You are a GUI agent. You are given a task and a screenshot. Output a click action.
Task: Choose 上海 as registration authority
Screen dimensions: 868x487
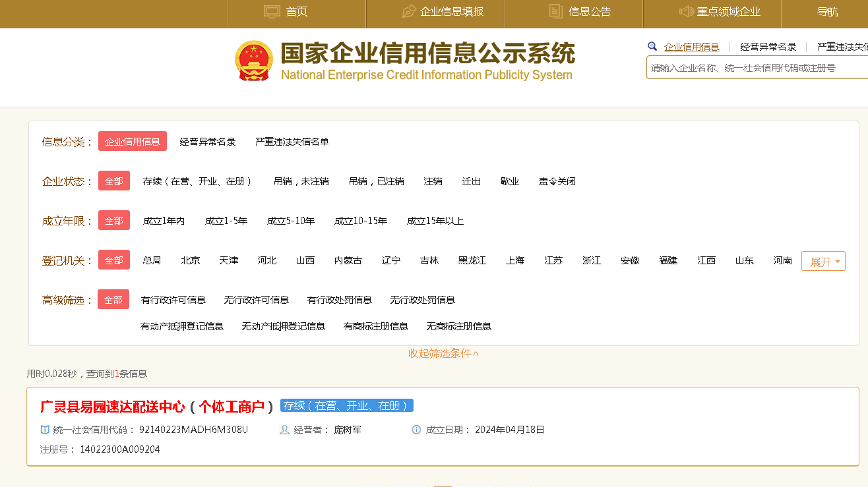(515, 260)
